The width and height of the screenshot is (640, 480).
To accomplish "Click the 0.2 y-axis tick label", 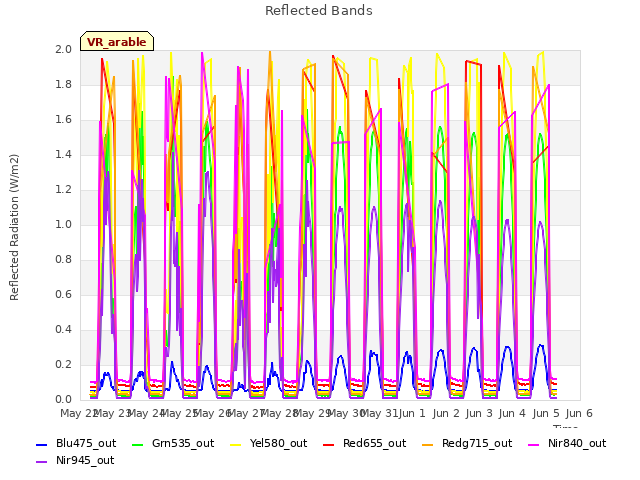I will pos(64,364).
